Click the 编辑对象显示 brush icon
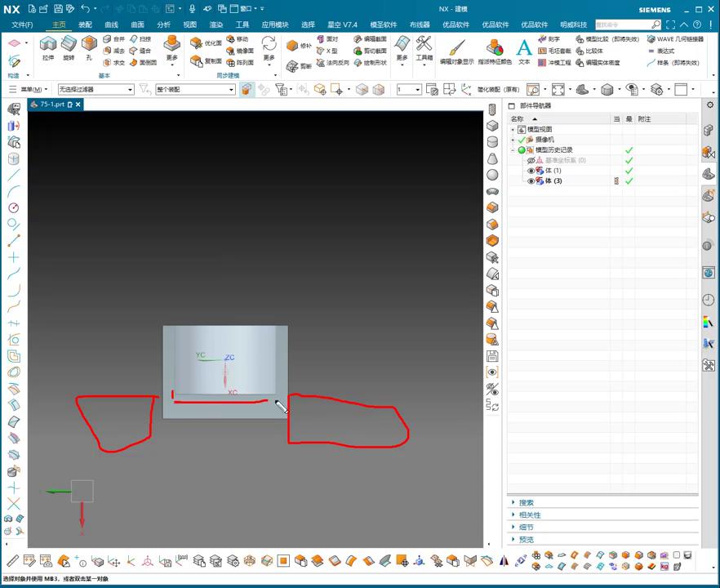720x588 pixels. (456, 49)
